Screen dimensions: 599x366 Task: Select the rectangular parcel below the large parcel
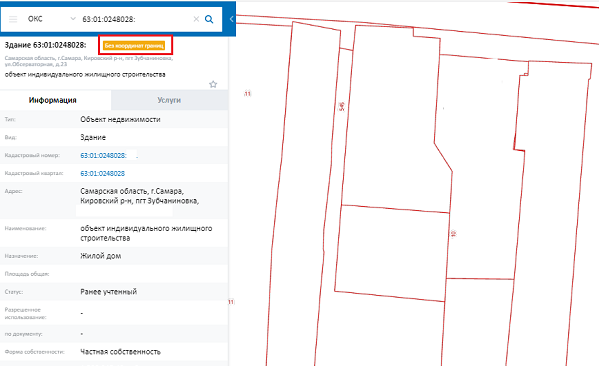(x=392, y=253)
